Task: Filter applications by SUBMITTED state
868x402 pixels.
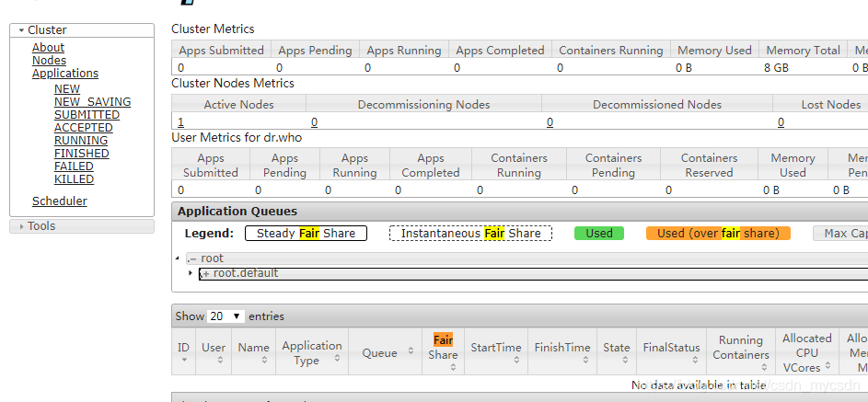Action: [87, 114]
